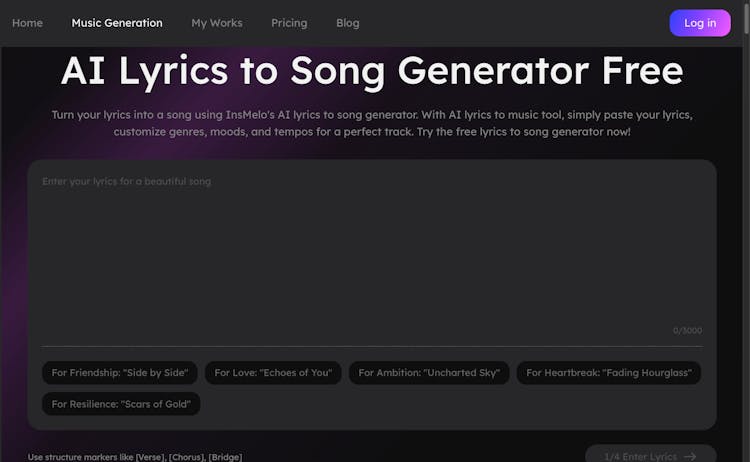Viewport: 750px width, 462px height.
Task: Go to My Works
Action: point(217,23)
